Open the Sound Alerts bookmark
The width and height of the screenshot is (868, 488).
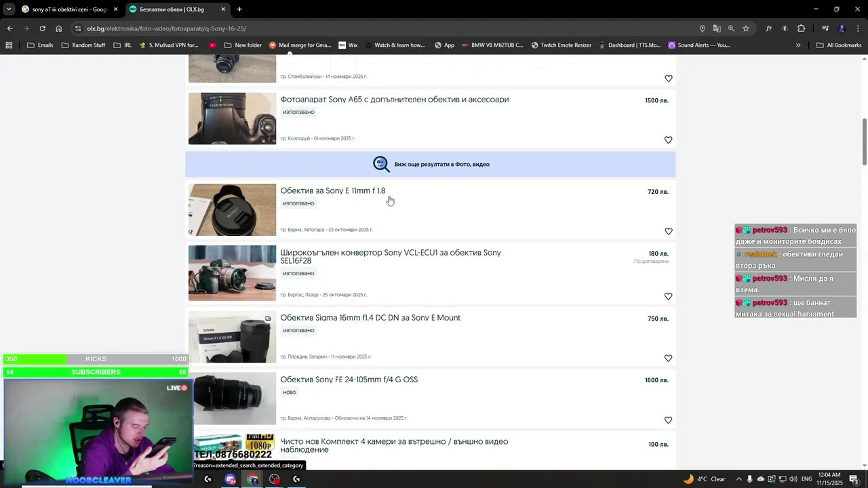point(699,45)
